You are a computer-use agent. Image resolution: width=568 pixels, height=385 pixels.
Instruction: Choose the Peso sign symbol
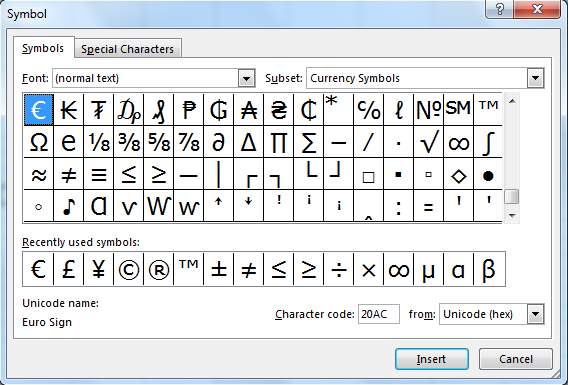point(189,110)
